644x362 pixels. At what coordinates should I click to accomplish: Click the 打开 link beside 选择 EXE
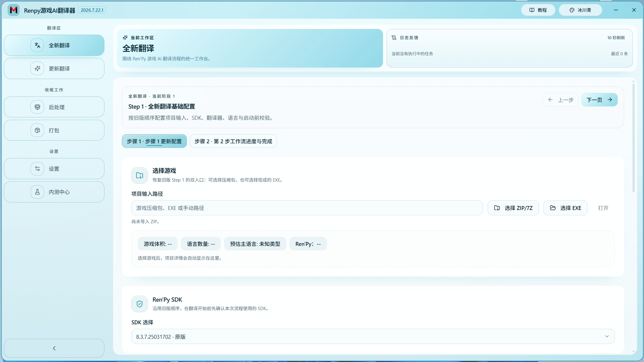[x=603, y=208]
